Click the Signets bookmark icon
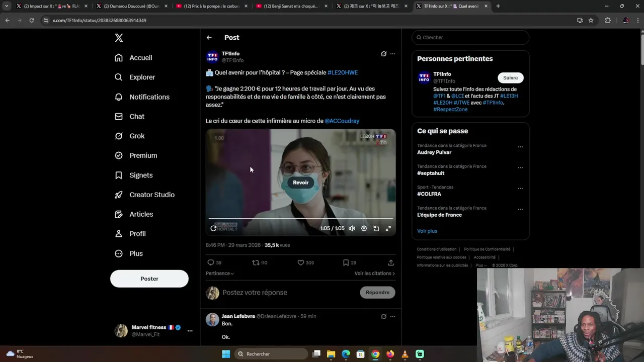 point(119,175)
